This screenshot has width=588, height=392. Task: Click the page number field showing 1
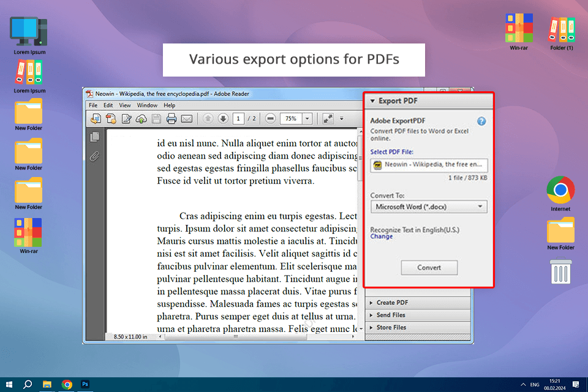[238, 119]
